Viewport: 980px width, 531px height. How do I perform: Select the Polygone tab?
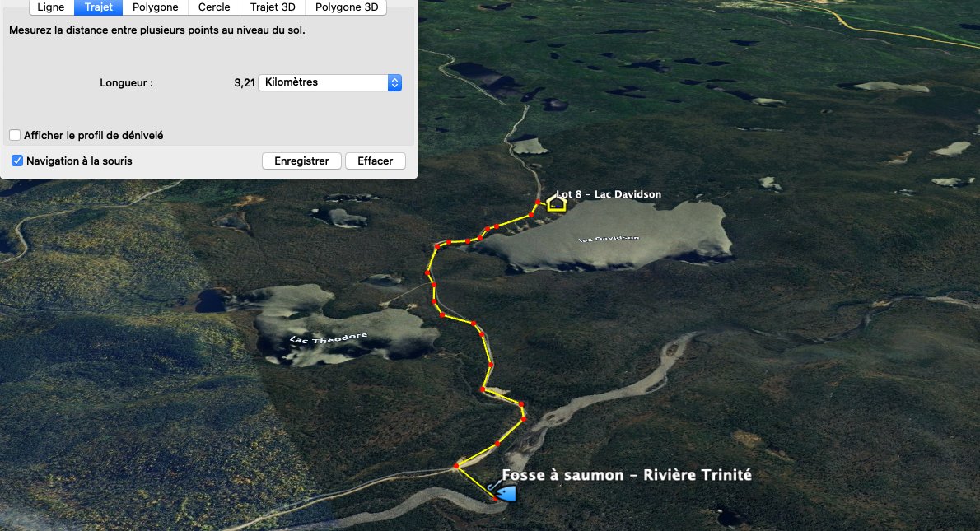155,7
